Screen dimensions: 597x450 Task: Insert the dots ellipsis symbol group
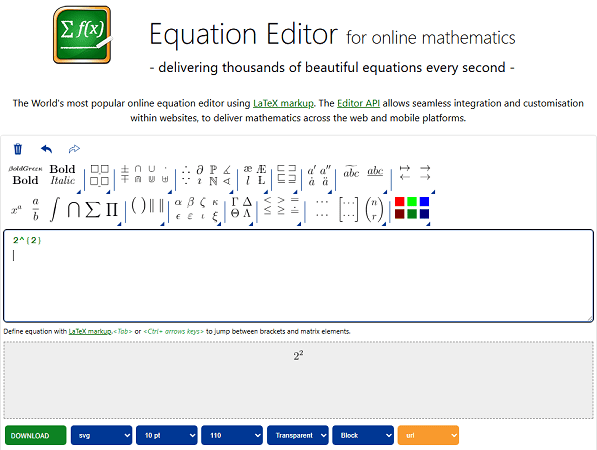tap(322, 209)
